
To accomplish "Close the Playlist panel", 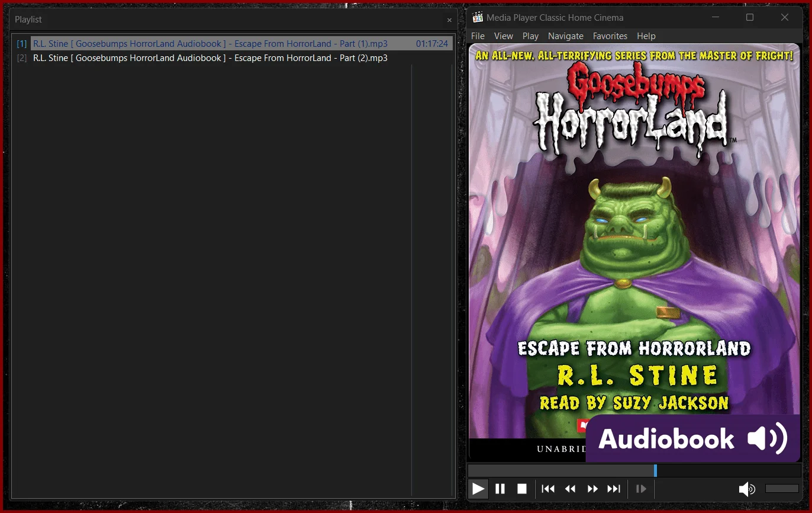I will [x=449, y=20].
